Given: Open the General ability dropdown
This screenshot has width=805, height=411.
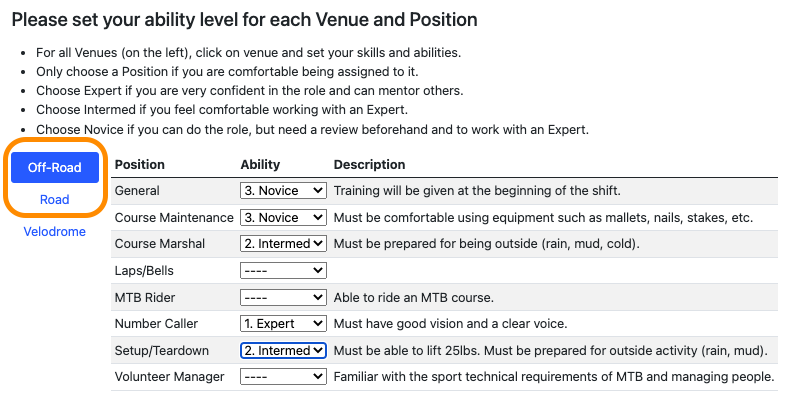Looking at the screenshot, I should [283, 190].
